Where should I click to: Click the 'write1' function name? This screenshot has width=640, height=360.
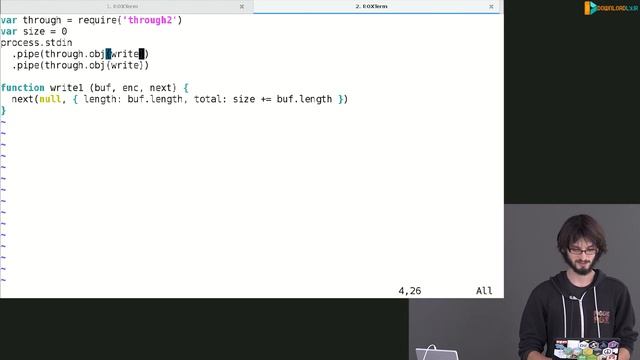click(67, 88)
